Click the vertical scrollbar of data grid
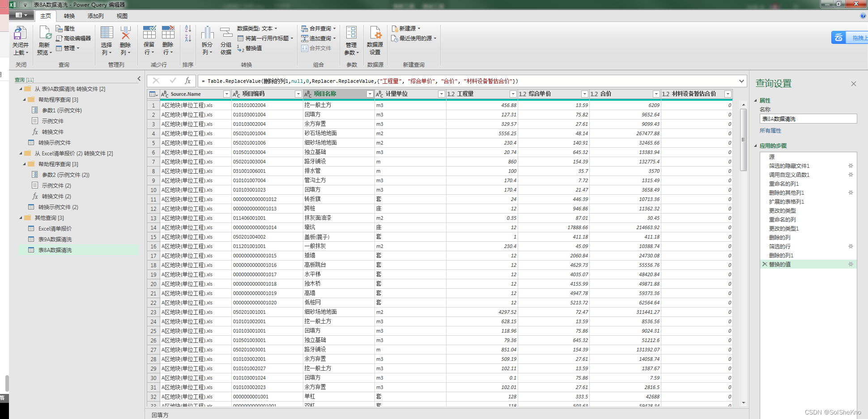 (x=744, y=139)
